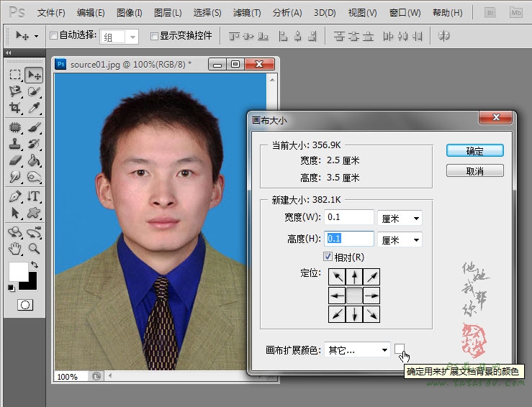Select the Hand tool
This screenshot has width=532, height=407.
click(15, 249)
